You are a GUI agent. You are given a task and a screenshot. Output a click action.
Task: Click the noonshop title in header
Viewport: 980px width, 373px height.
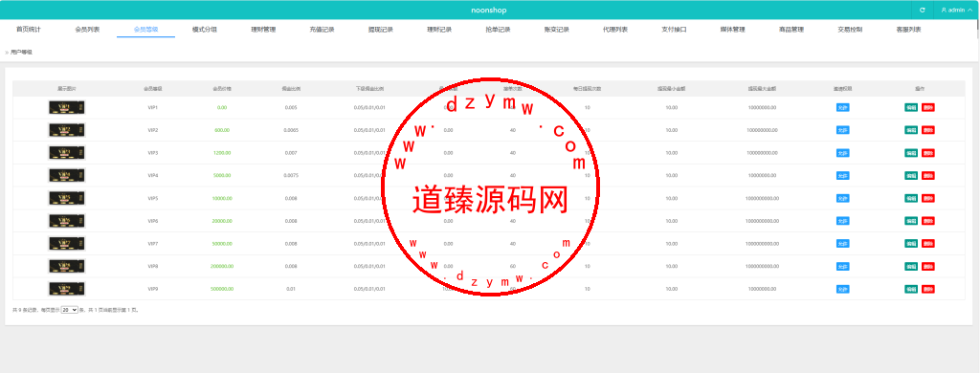(x=489, y=10)
